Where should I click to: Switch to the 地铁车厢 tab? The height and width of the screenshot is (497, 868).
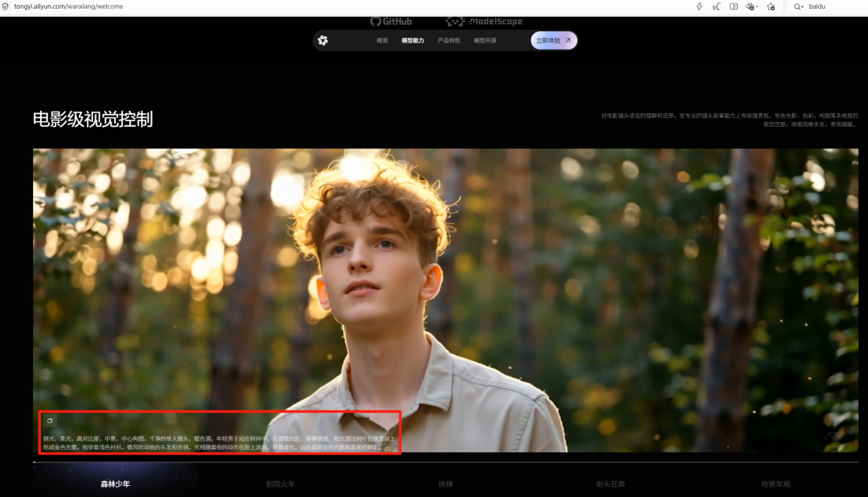coord(776,483)
